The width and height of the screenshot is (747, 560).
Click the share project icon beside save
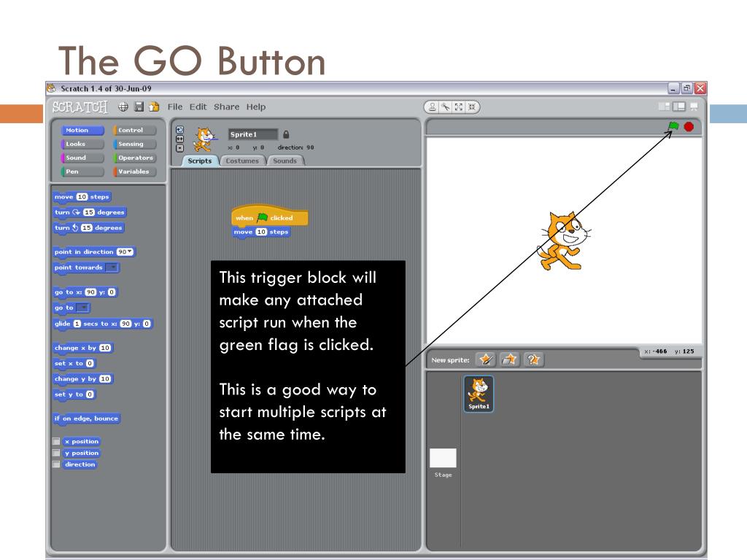[x=154, y=106]
